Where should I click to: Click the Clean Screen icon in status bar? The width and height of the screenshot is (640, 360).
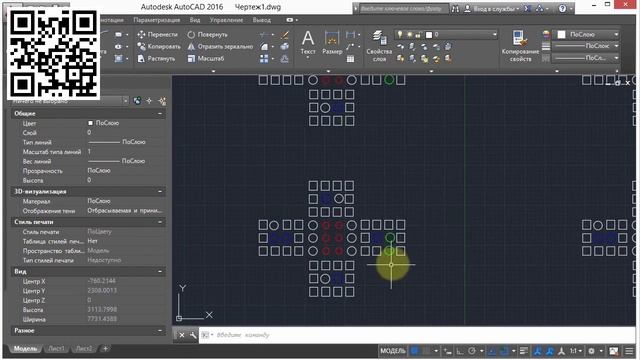[x=613, y=351]
